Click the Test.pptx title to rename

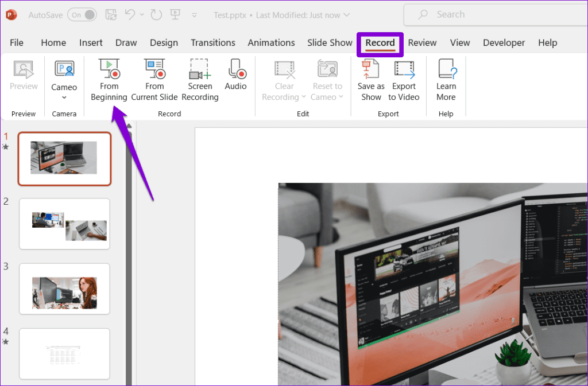(x=230, y=14)
